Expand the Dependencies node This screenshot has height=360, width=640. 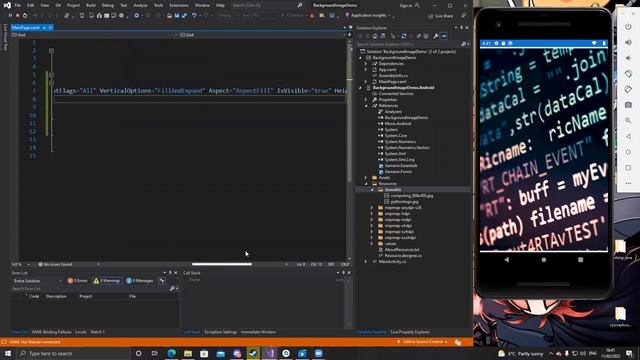coord(366,64)
